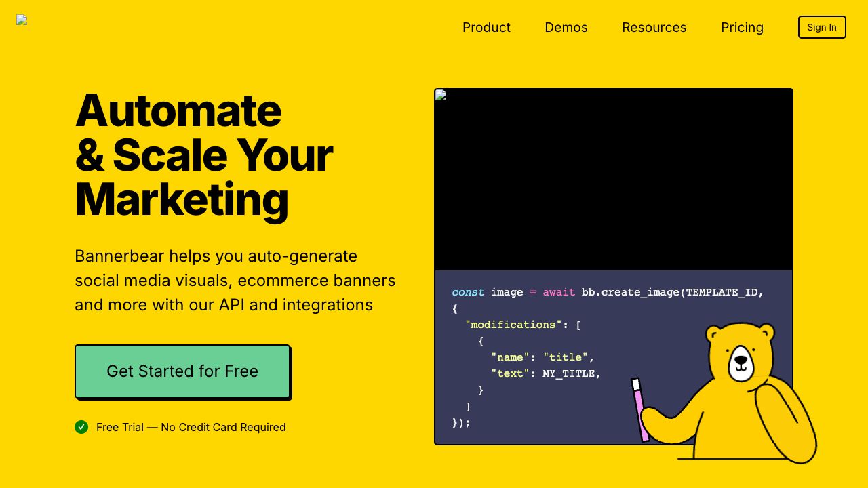This screenshot has height=488, width=868.
Task: Click the broken image icon in demo panel
Action: (x=441, y=96)
